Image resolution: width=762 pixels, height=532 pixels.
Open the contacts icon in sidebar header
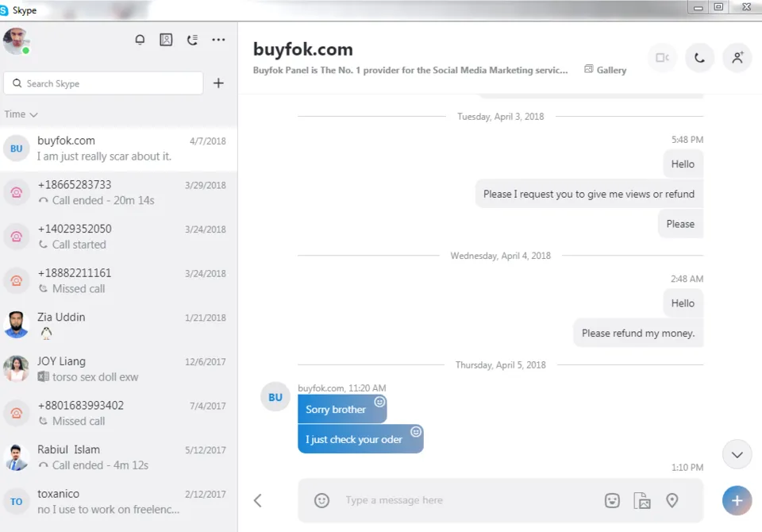(x=166, y=40)
